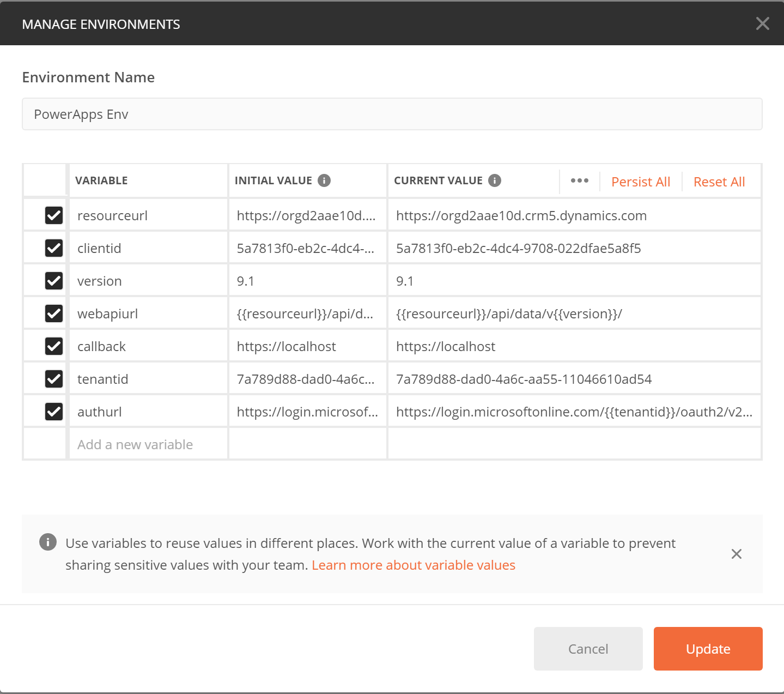The height and width of the screenshot is (694, 784).
Task: Click the info icon beside Initial Value
Action: tap(324, 180)
